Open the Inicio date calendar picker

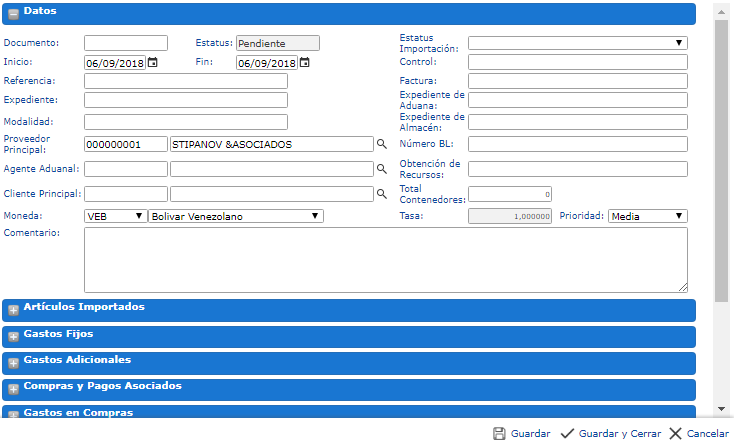153,62
